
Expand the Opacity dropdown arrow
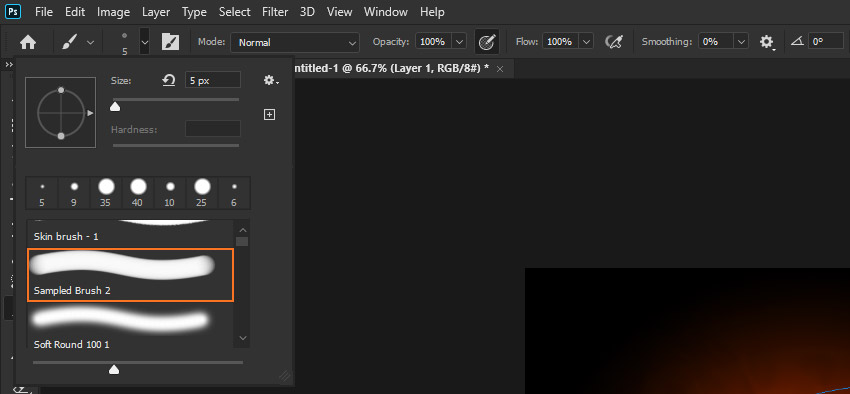(459, 42)
